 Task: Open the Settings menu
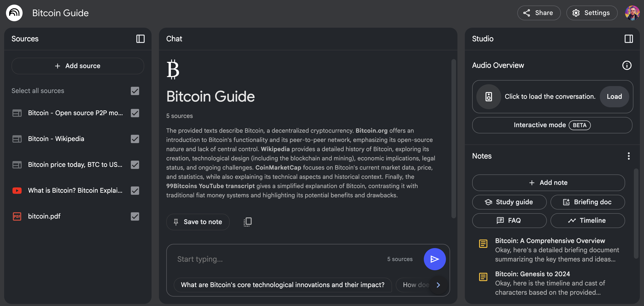tap(591, 13)
